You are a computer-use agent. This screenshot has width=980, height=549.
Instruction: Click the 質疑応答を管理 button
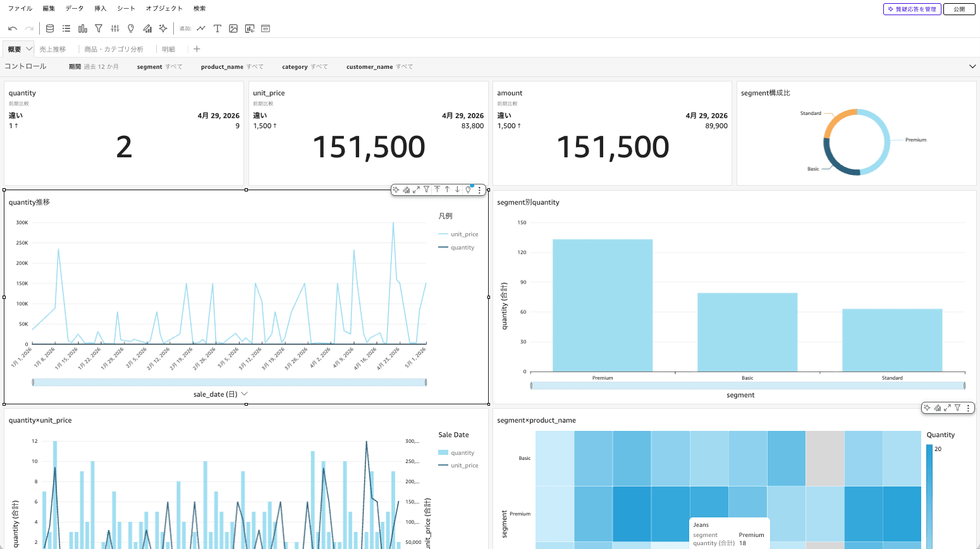(912, 9)
